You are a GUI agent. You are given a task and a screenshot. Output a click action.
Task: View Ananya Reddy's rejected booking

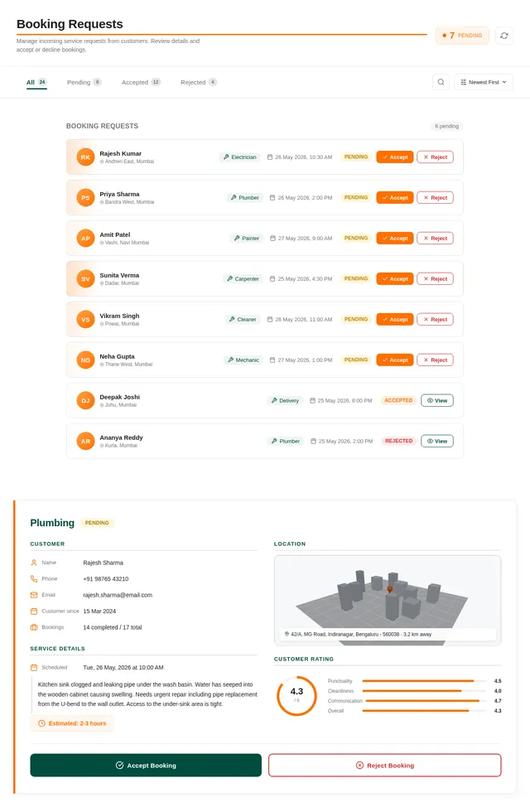click(437, 441)
